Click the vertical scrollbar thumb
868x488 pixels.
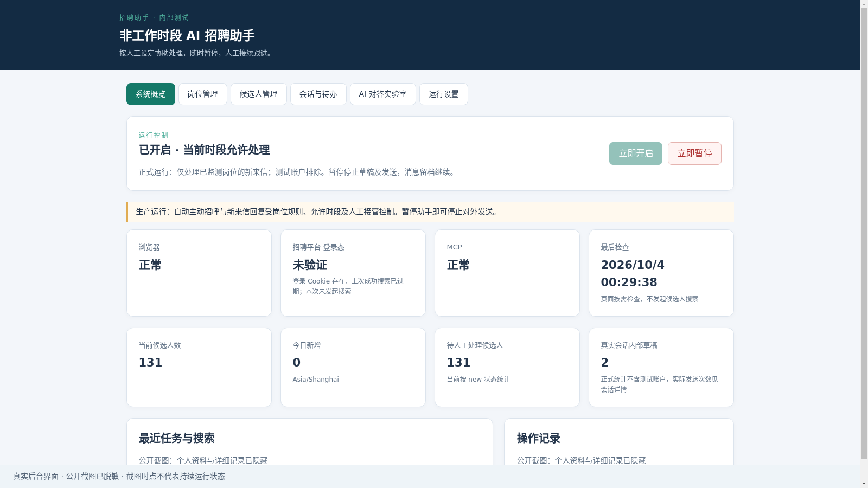pyautogui.click(x=864, y=234)
